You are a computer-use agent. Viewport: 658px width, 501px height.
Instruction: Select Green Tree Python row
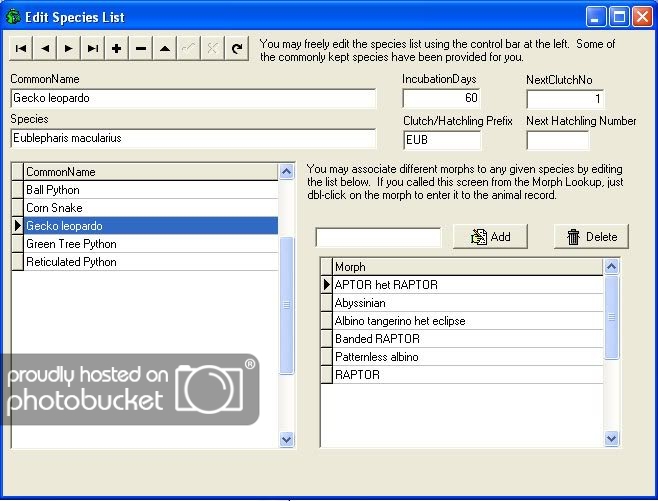[x=150, y=244]
